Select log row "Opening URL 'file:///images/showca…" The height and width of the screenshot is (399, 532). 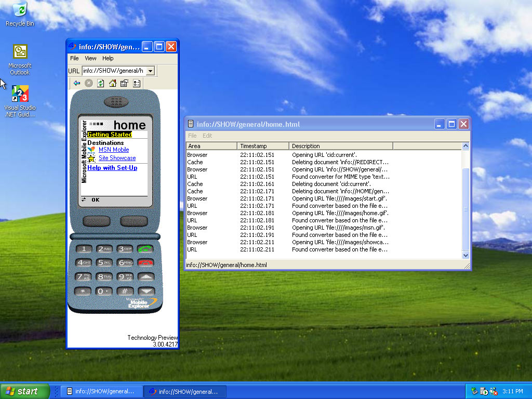[324, 242]
